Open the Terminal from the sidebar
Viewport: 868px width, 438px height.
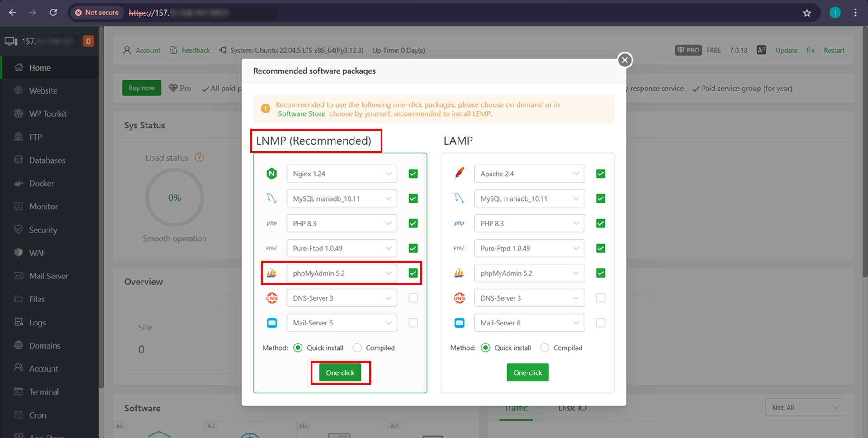(44, 391)
